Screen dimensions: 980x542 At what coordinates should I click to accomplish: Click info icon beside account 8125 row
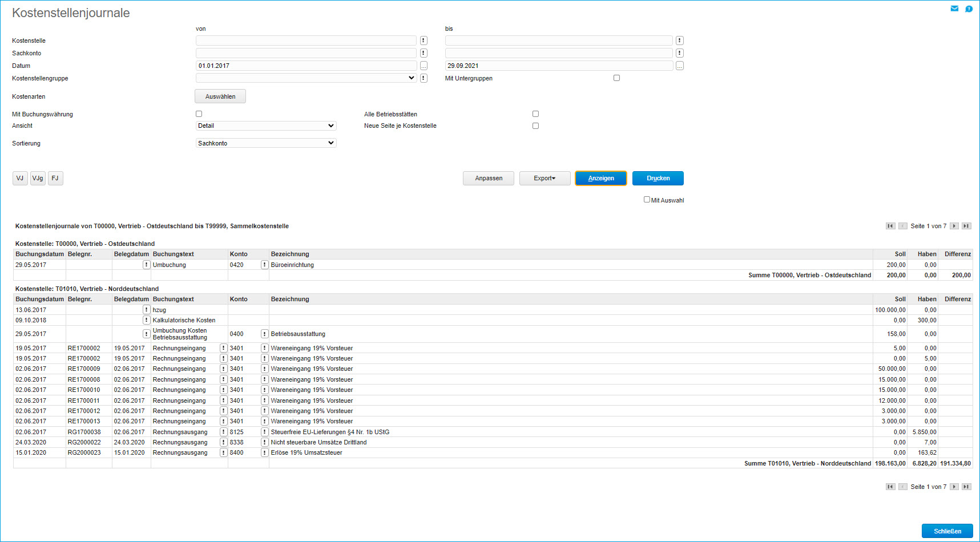click(x=264, y=432)
